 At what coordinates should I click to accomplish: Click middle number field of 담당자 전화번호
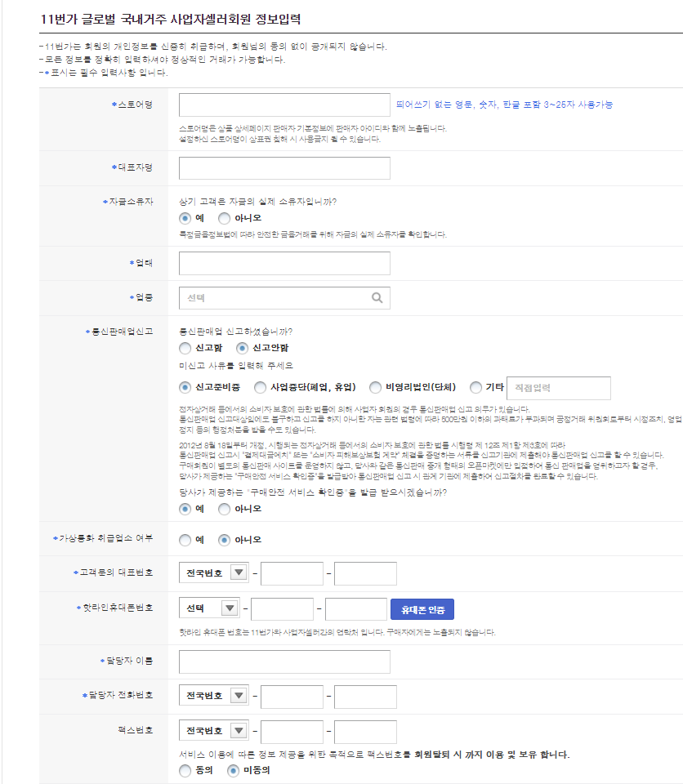tap(292, 697)
